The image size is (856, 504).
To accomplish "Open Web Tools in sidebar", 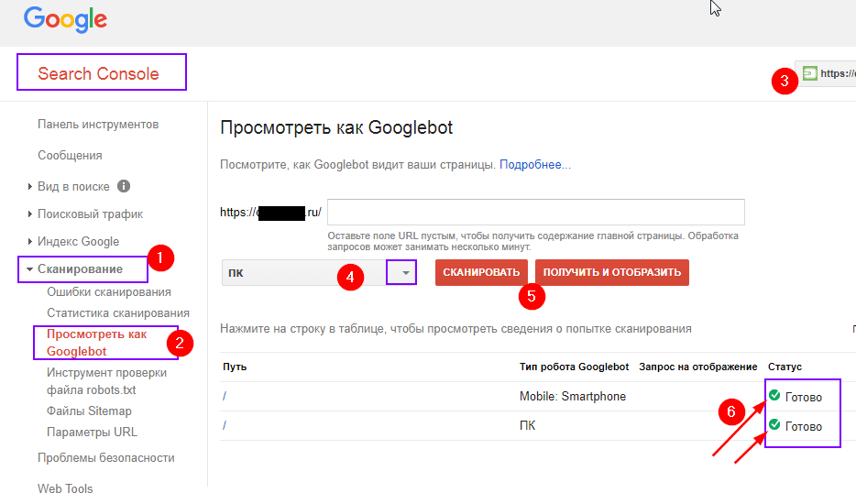I will coord(65,488).
